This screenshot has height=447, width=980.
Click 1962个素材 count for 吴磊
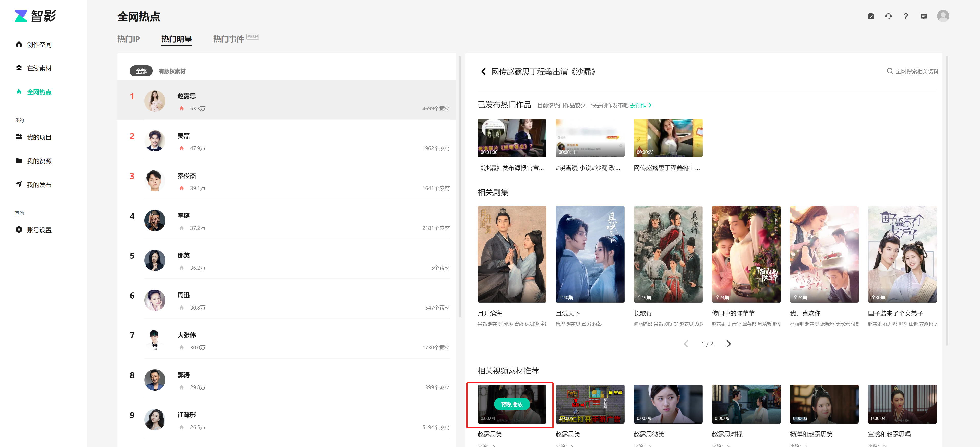[436, 148]
